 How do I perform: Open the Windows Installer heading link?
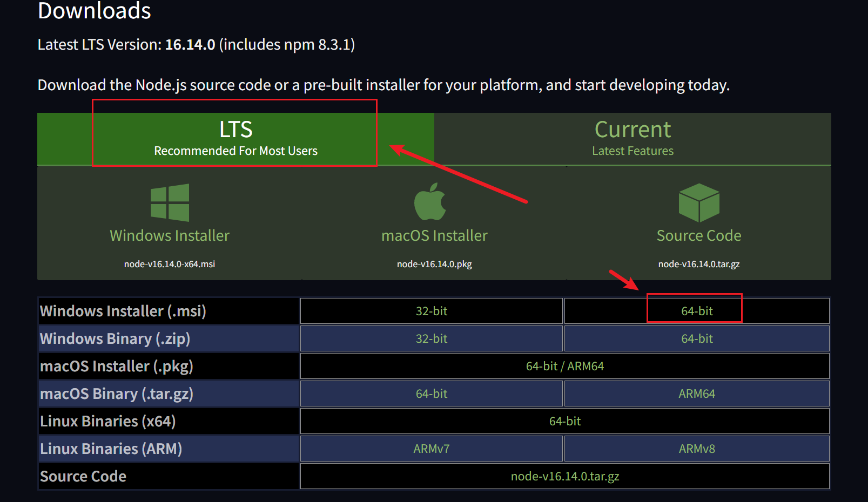click(x=170, y=235)
